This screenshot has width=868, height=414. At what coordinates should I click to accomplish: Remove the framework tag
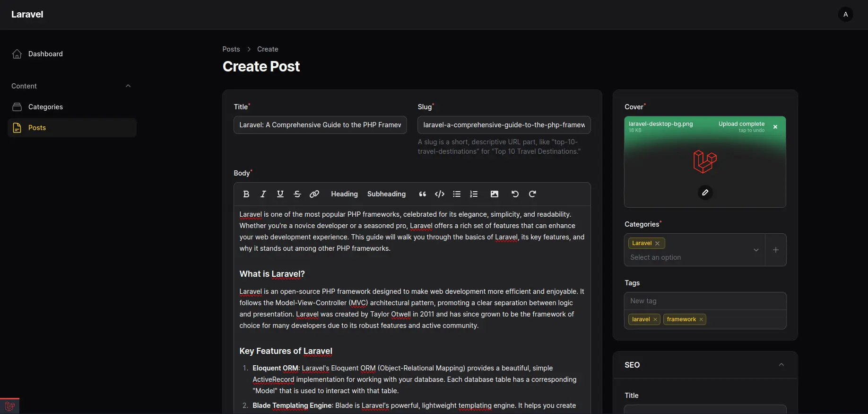[701, 319]
